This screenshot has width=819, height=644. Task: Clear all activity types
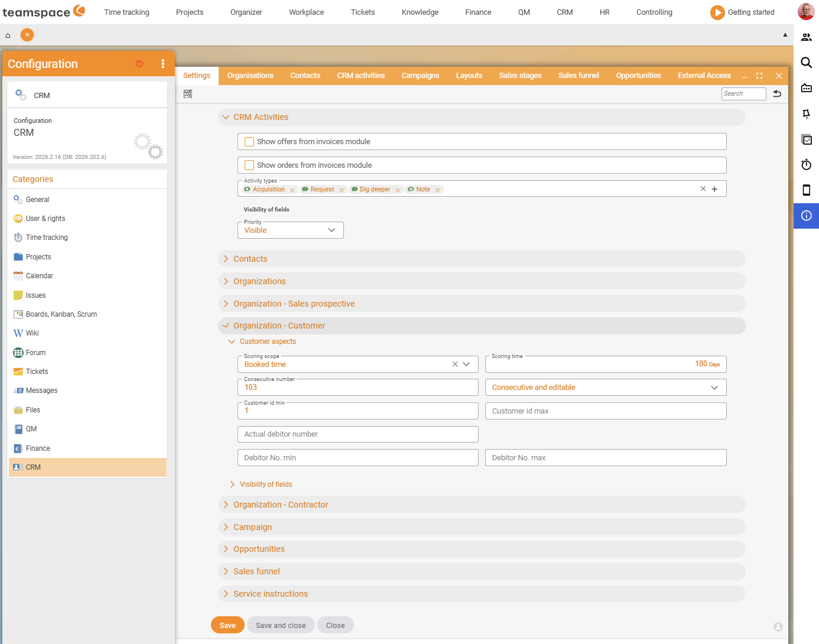point(703,189)
